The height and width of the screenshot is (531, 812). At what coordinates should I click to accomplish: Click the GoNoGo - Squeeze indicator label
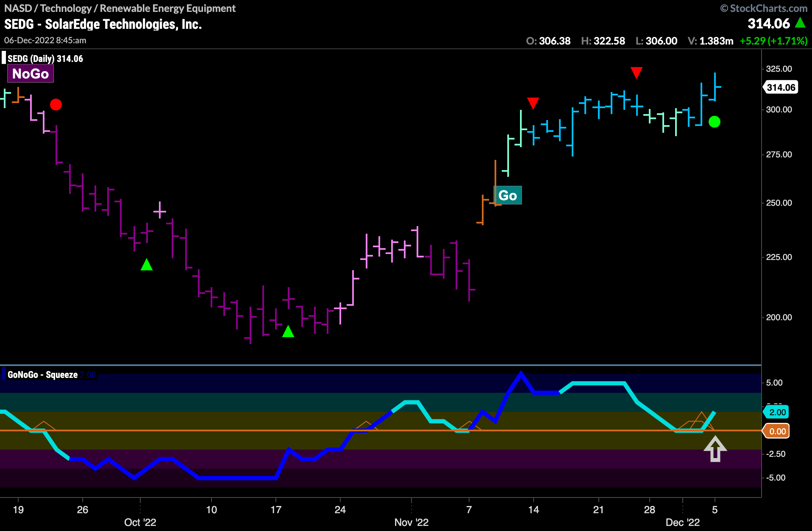[x=42, y=374]
